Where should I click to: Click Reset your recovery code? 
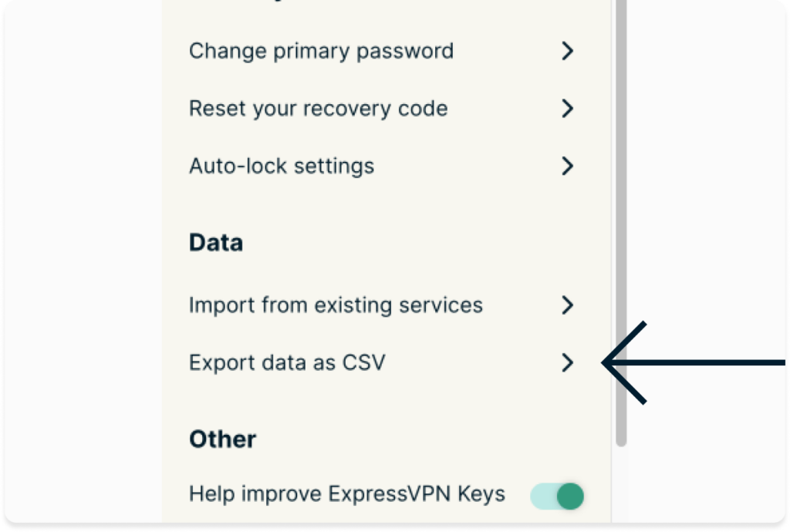point(317,108)
